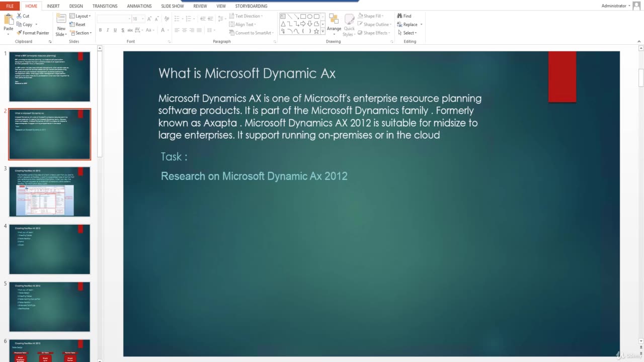Viewport: 644px width, 362px height.
Task: Open the Change Case Aa dropdown
Action: (150, 30)
